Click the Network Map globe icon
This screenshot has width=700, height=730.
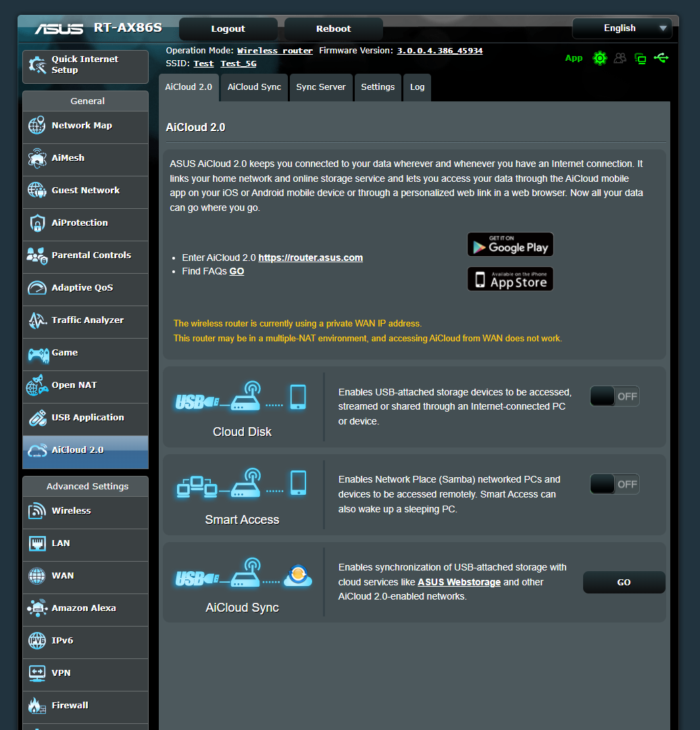point(36,125)
